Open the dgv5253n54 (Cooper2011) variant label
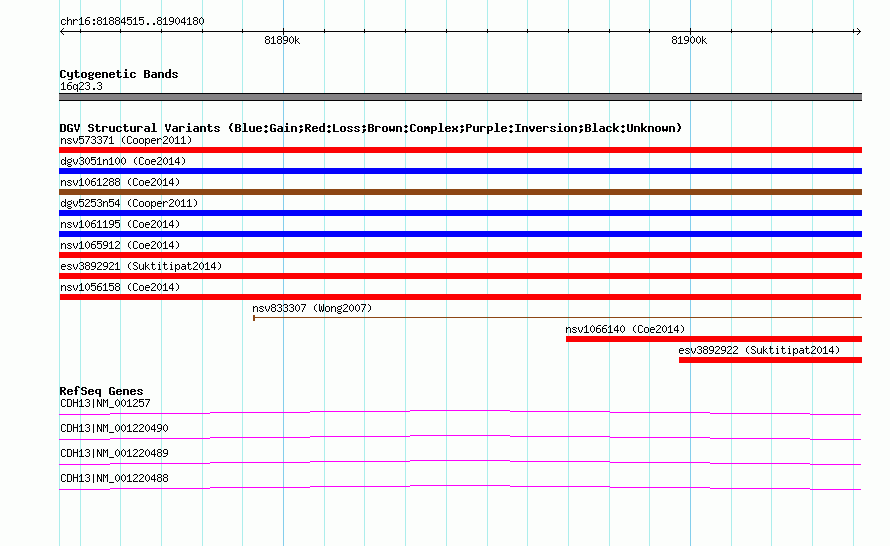The width and height of the screenshot is (890, 546). [129, 203]
